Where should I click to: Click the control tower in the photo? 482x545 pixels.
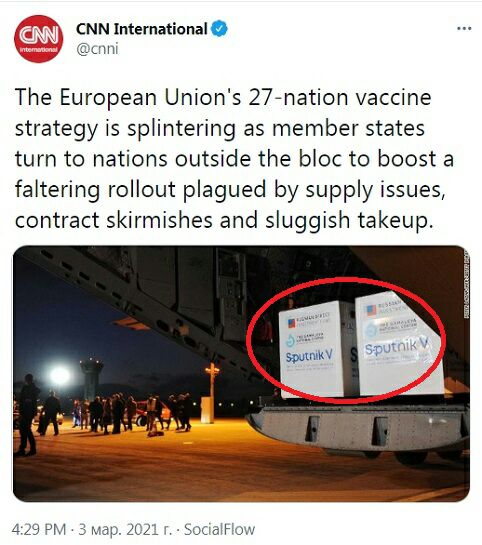91,379
